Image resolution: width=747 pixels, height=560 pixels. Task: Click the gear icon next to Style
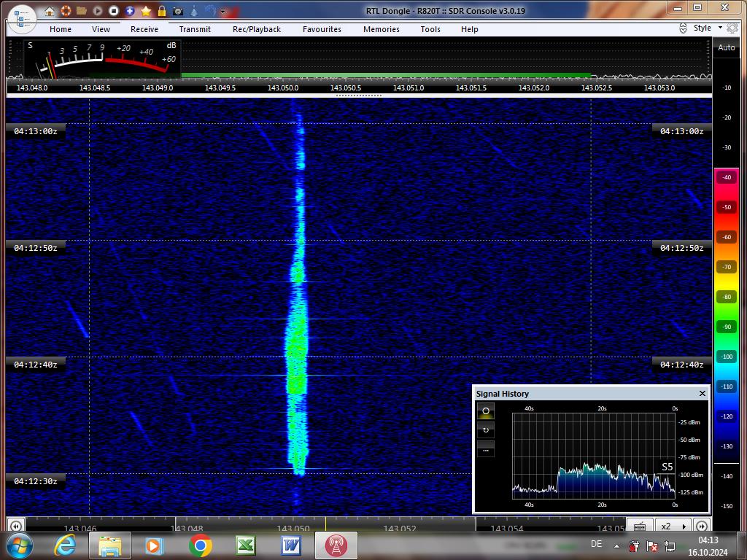coord(732,28)
